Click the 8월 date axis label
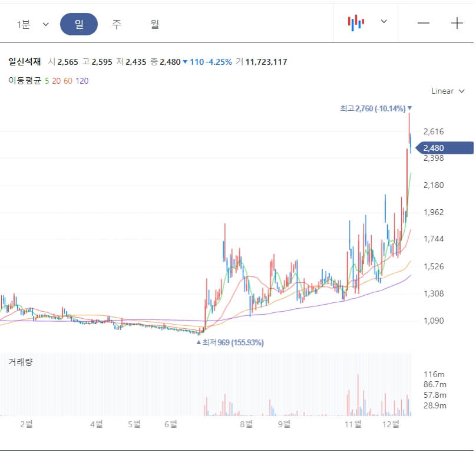Viewport: 476px width, 452px height. coord(246,424)
